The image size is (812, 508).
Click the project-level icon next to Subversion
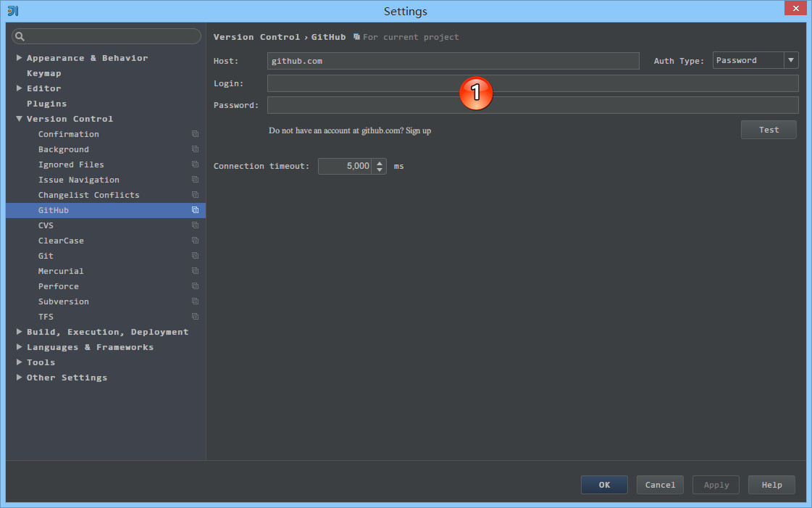click(195, 301)
